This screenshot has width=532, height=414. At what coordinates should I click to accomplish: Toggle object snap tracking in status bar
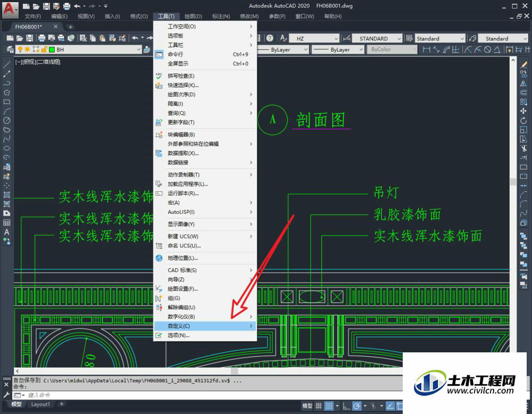390,405
